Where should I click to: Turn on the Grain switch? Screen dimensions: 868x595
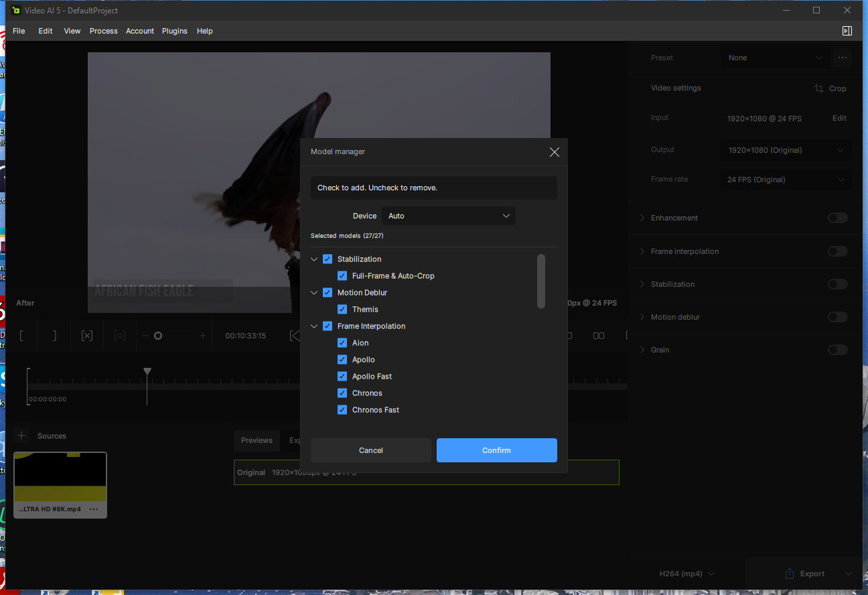(x=838, y=350)
